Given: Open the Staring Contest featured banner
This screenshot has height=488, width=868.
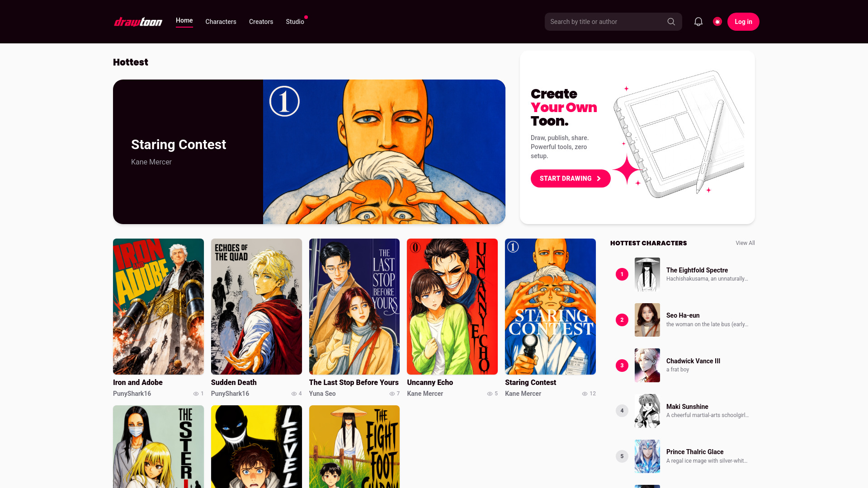Looking at the screenshot, I should click(x=309, y=152).
